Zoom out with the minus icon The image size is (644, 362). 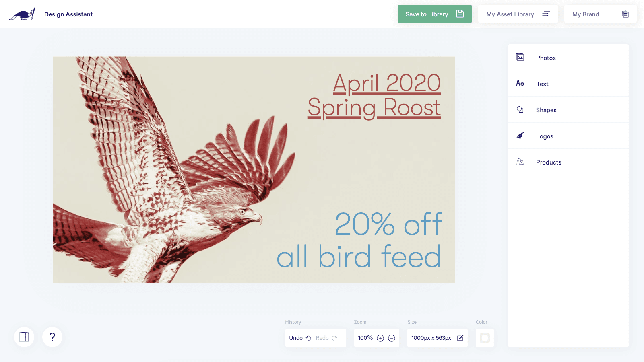pyautogui.click(x=392, y=338)
